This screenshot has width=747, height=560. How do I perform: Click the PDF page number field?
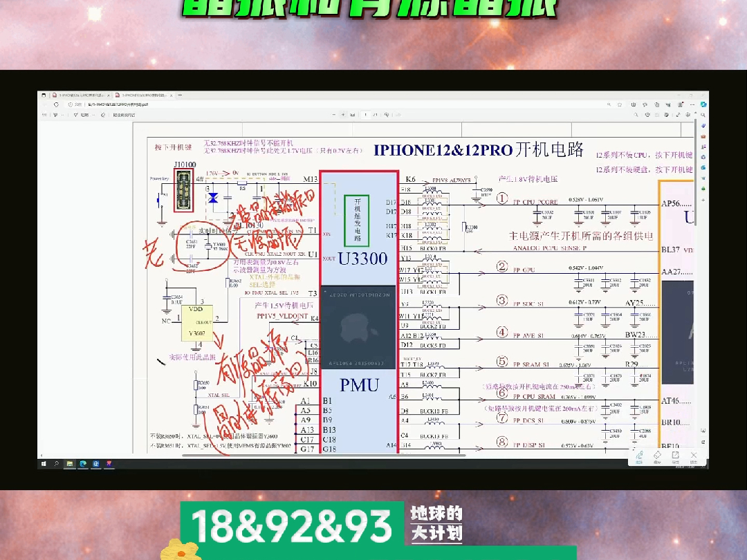click(x=365, y=115)
